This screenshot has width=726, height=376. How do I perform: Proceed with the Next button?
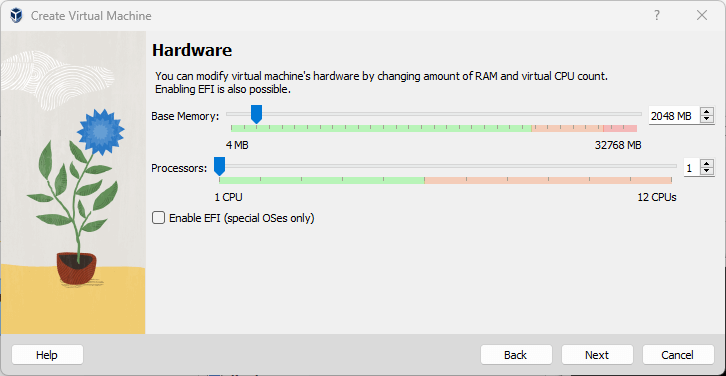coord(597,355)
